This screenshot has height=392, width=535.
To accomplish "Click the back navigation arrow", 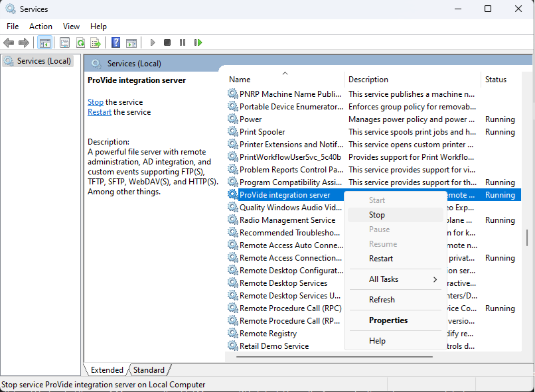I will coord(9,42).
